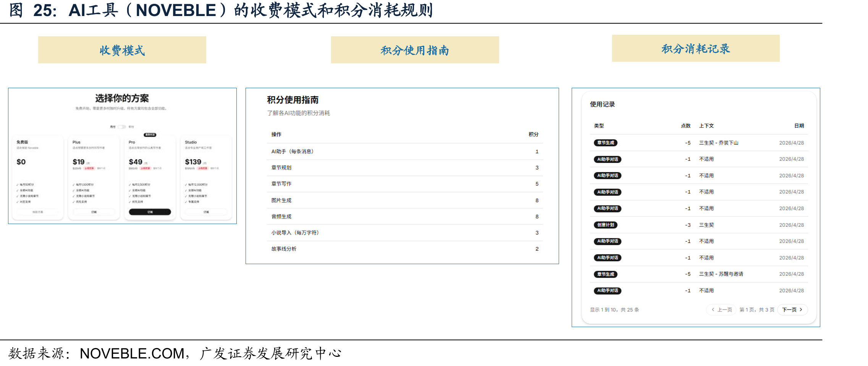
Task: Click the 积分 column header in the guide table
Action: [x=533, y=134]
